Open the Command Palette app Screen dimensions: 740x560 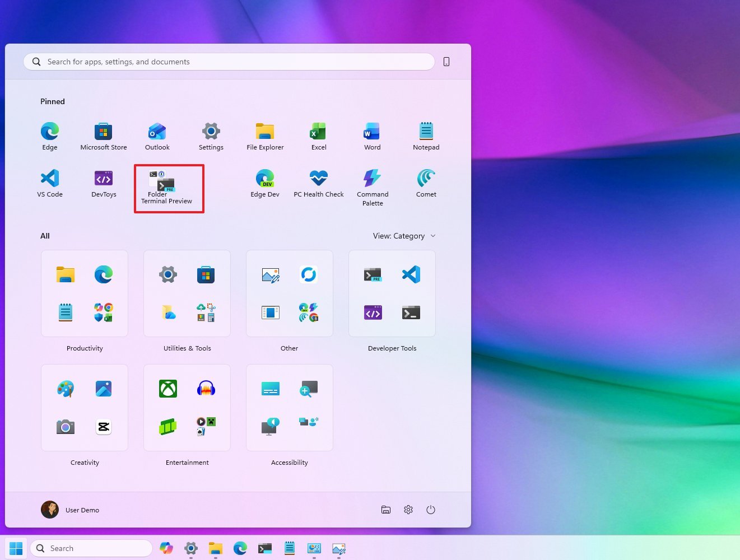pos(372,181)
